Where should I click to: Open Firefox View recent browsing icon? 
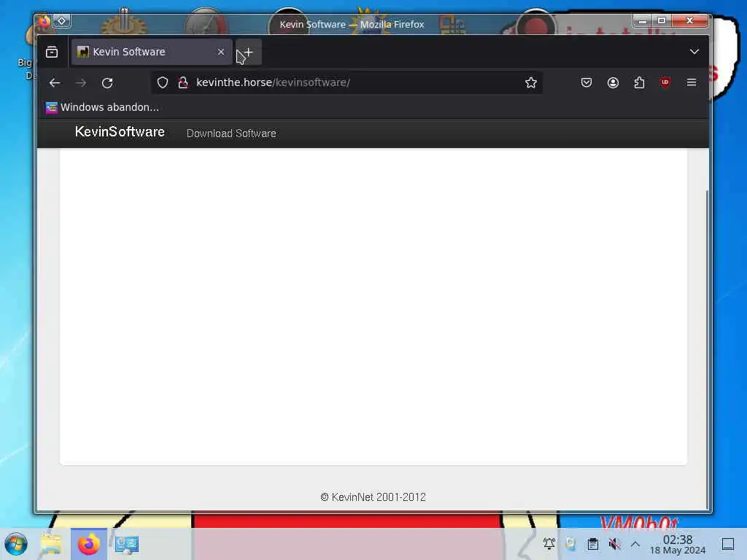pos(52,52)
